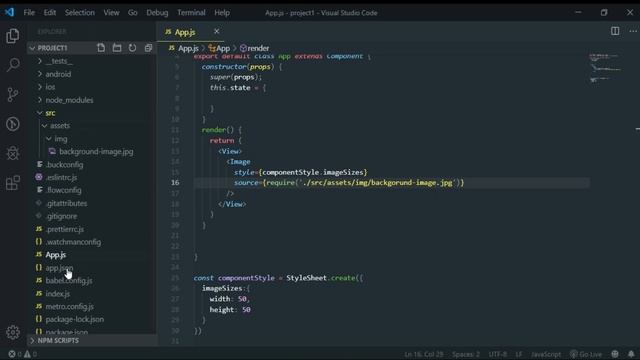Image resolution: width=640 pixels, height=360 pixels.
Task: Open the Debug view bug icon
Action: coord(13,153)
